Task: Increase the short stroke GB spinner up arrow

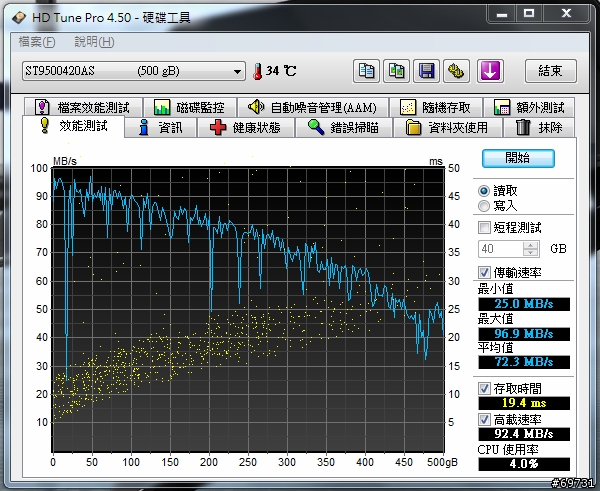Action: 531,245
